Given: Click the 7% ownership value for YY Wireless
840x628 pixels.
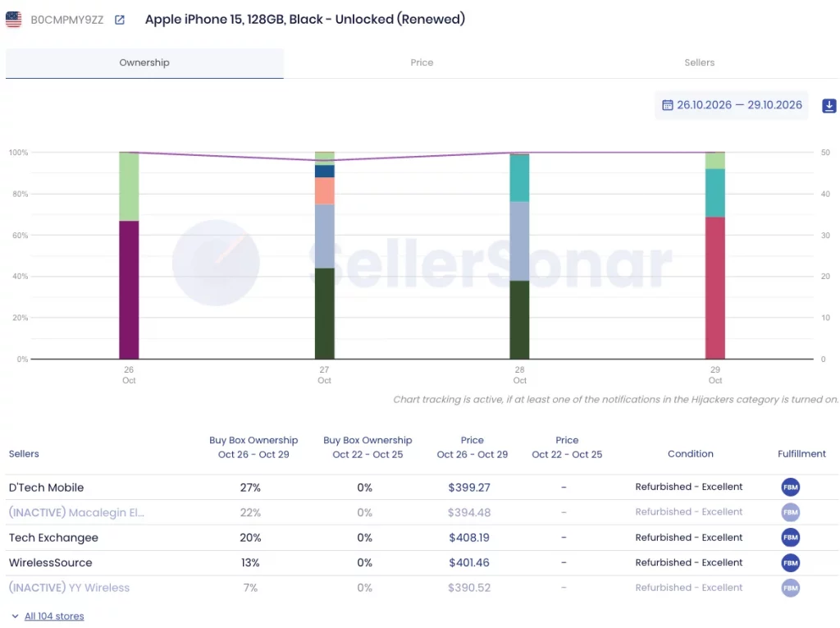Looking at the screenshot, I should click(x=250, y=588).
